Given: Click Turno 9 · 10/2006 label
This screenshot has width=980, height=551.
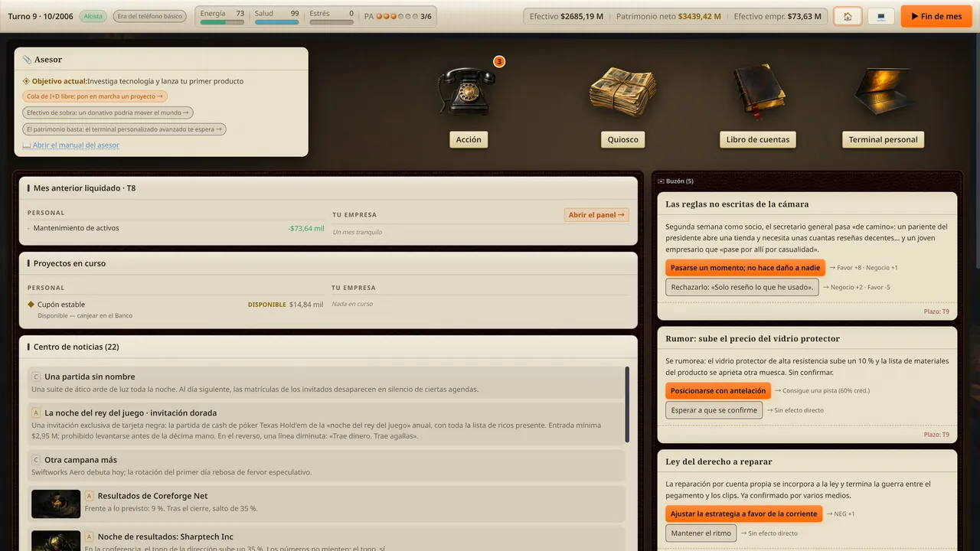Looking at the screenshot, I should tap(41, 16).
